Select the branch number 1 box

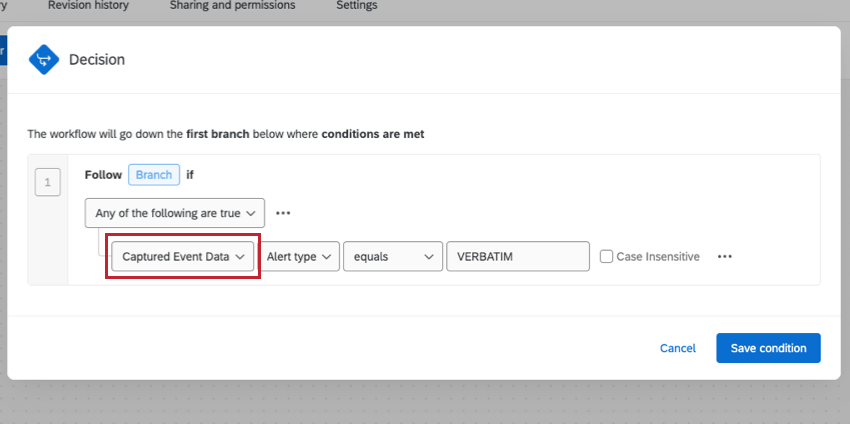48,182
